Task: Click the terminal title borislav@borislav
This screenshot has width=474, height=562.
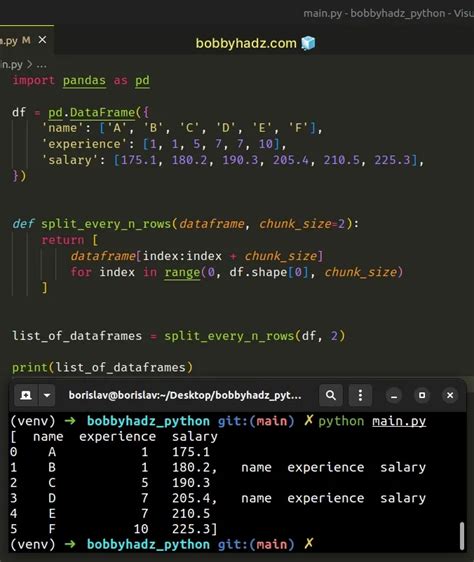Action: click(185, 395)
